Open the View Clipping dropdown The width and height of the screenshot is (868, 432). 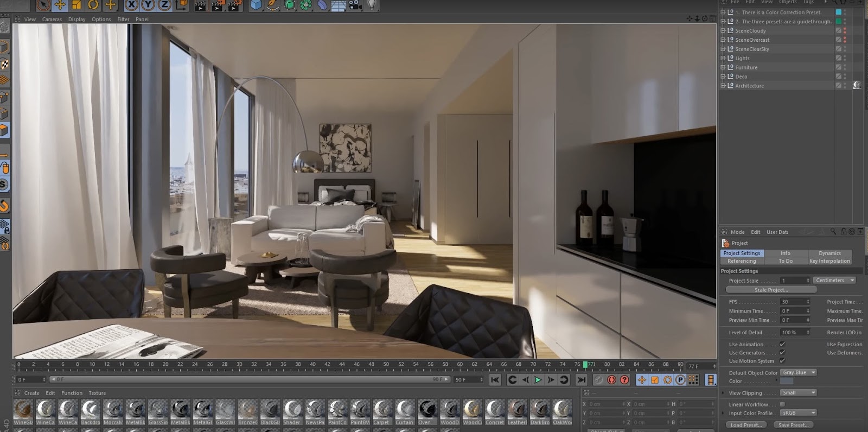coord(799,393)
